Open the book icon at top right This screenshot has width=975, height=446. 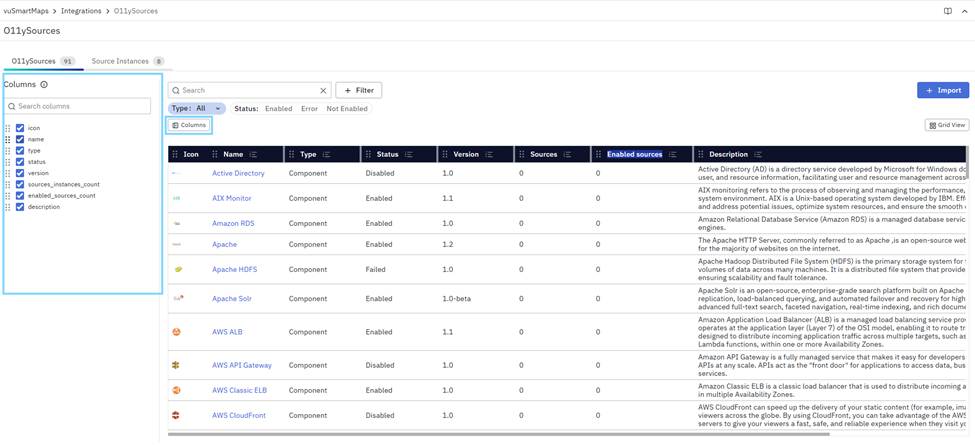[x=948, y=11]
